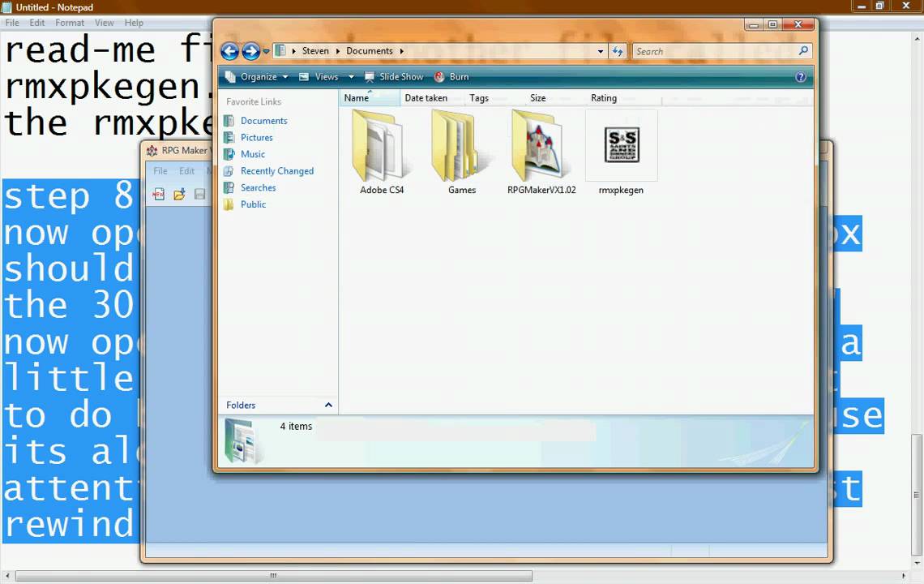Open recent pages dropdown beside Forward arrow
The width and height of the screenshot is (924, 584).
pos(267,51)
